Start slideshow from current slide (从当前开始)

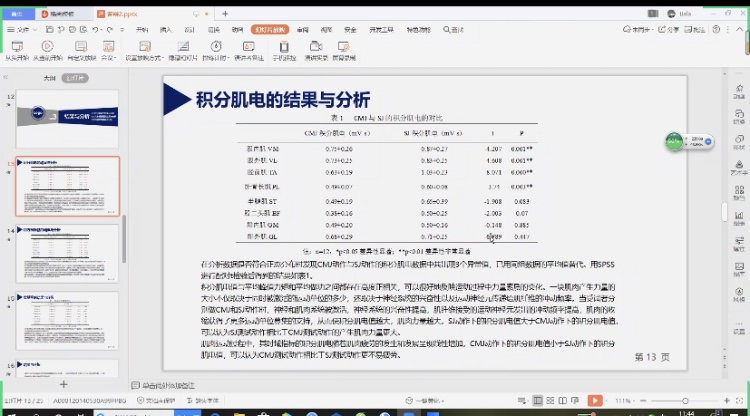47,50
